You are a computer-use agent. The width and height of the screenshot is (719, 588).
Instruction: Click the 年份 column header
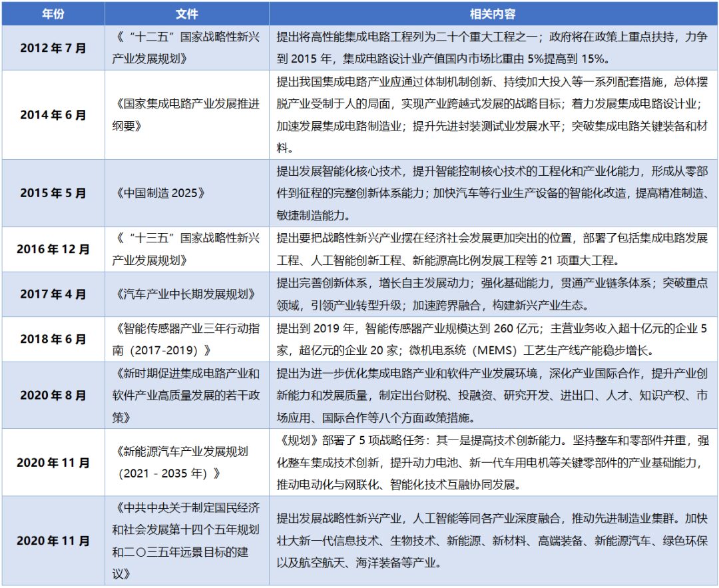(53, 14)
